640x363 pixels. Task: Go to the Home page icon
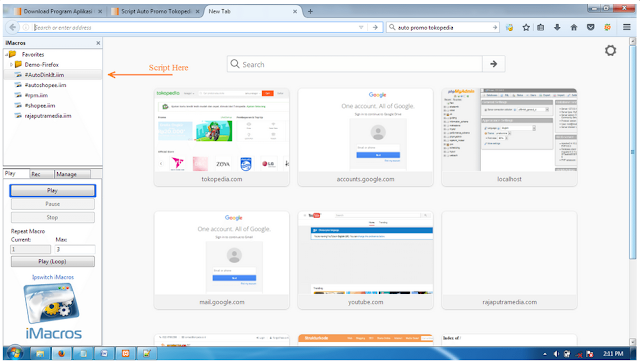[574, 27]
